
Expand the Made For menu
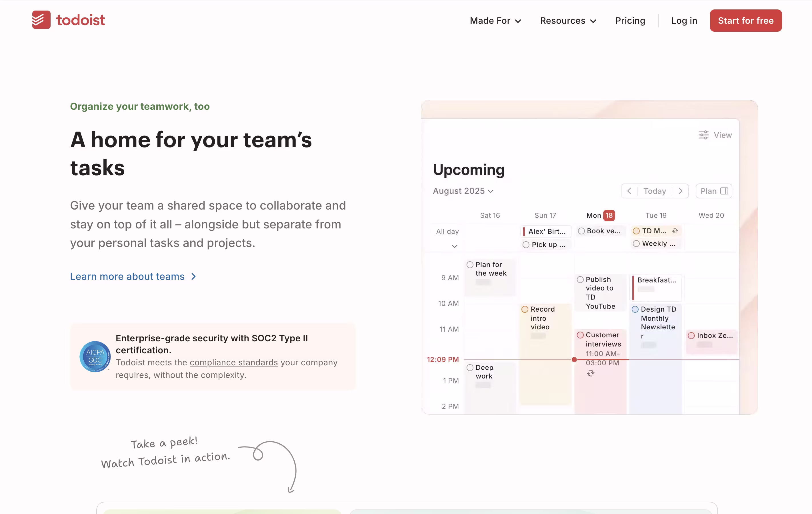[495, 21]
